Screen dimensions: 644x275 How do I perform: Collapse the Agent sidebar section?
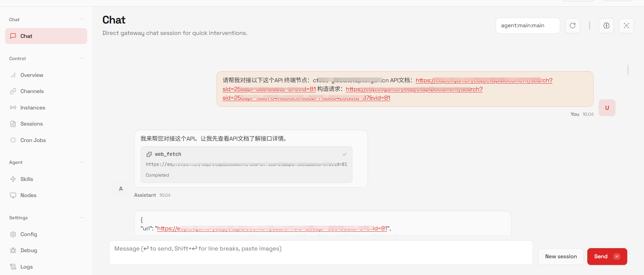pos(82,163)
